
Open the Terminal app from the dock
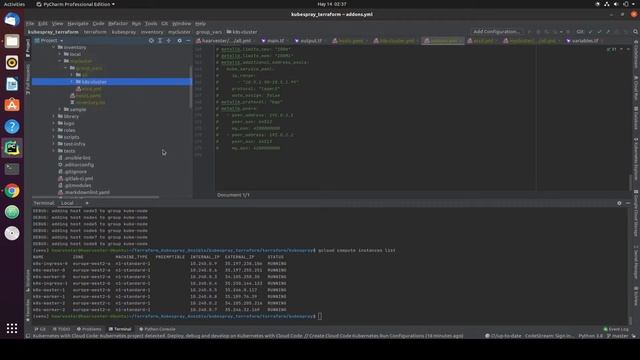point(12,169)
